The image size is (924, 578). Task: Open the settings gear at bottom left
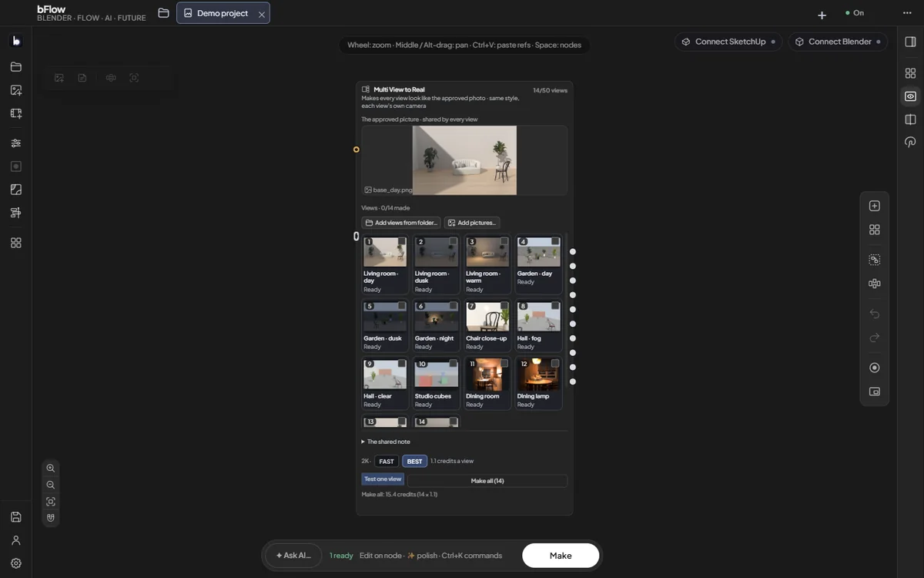point(15,563)
